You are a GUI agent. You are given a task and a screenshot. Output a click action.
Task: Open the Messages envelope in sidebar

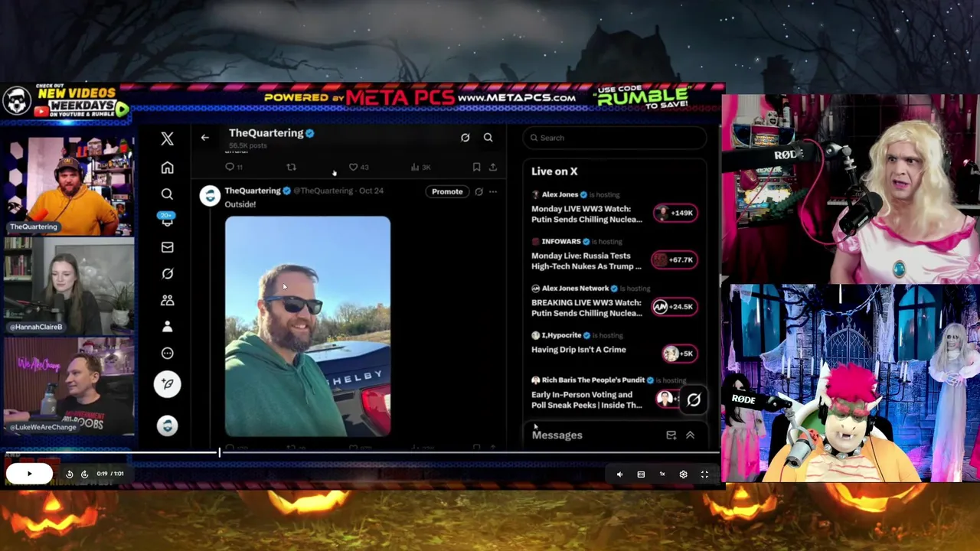pyautogui.click(x=167, y=247)
